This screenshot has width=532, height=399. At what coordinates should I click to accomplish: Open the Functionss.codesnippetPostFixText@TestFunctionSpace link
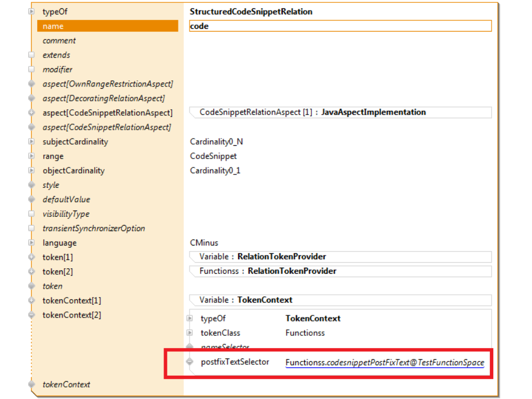(x=385, y=362)
